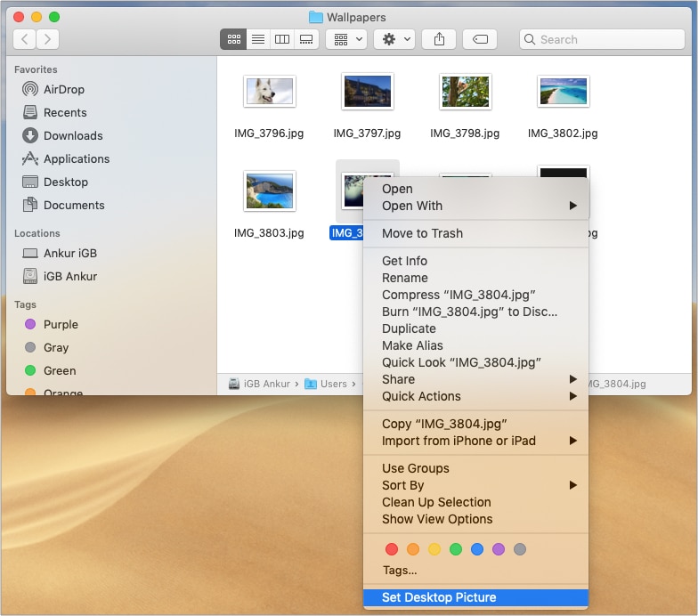Screen dimensions: 698x616
Task: Choose Get Info in context menu
Action: (x=404, y=261)
